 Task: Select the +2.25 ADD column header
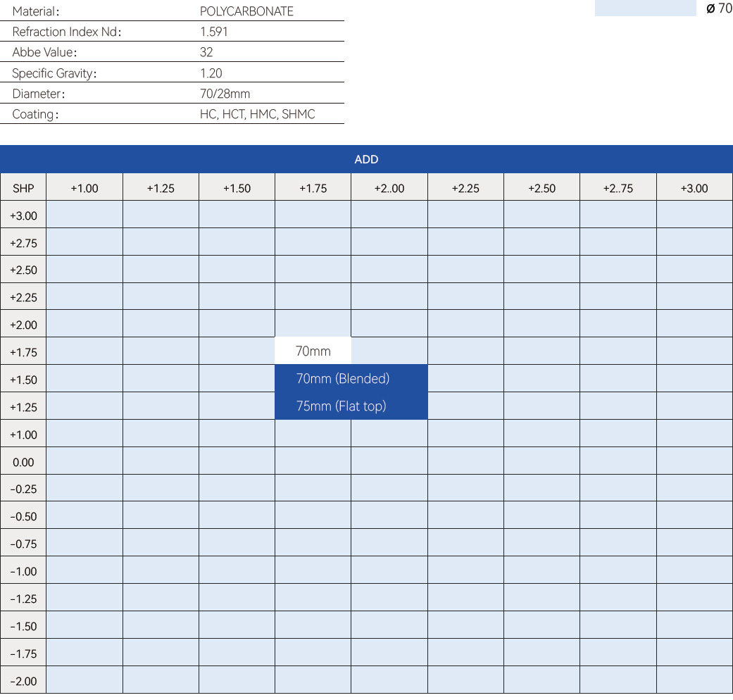click(465, 188)
